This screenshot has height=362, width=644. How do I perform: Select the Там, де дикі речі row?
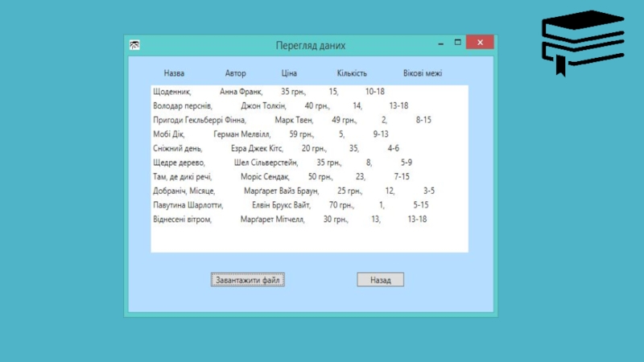[x=309, y=176]
